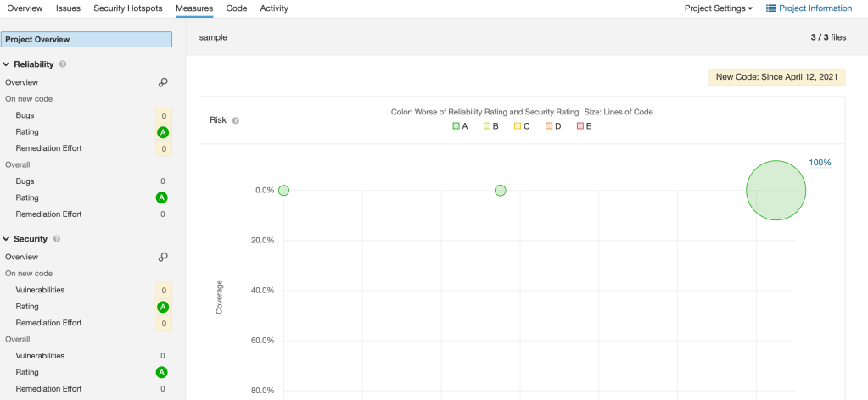
Task: Click the Project Information list icon
Action: pyautogui.click(x=770, y=8)
